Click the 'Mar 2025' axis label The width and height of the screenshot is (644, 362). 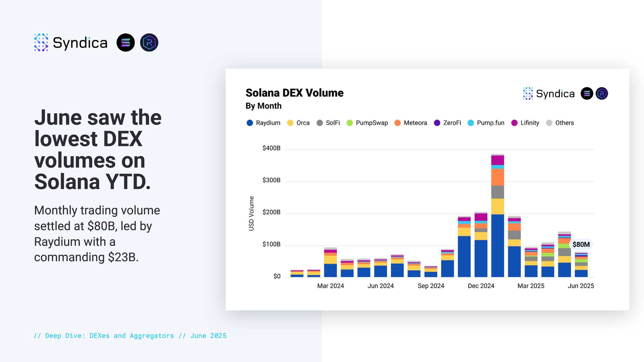pyautogui.click(x=531, y=286)
